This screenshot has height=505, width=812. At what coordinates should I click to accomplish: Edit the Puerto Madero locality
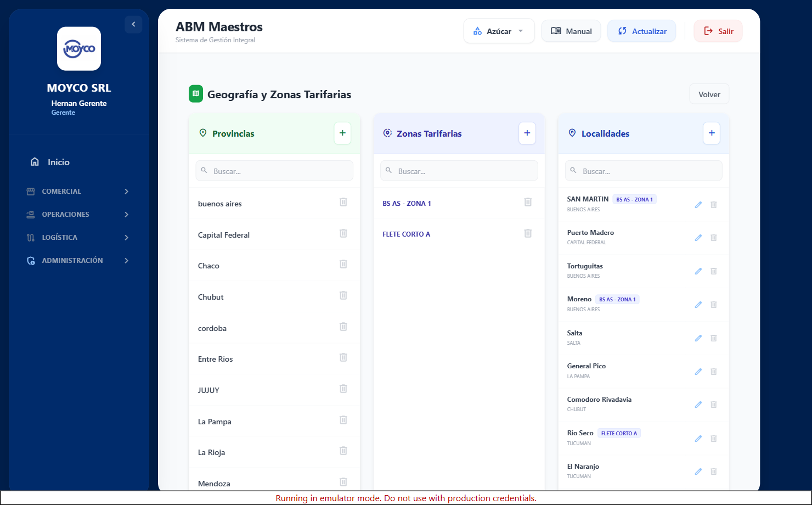pyautogui.click(x=698, y=238)
